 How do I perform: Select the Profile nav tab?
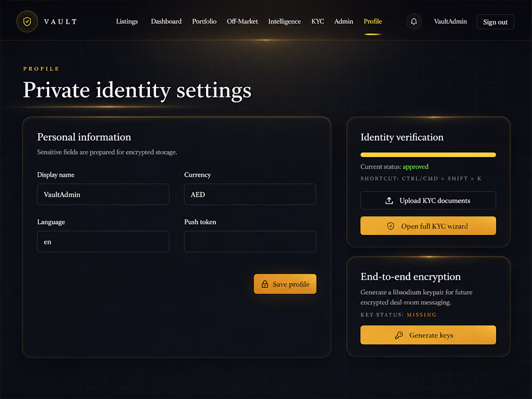tap(372, 21)
